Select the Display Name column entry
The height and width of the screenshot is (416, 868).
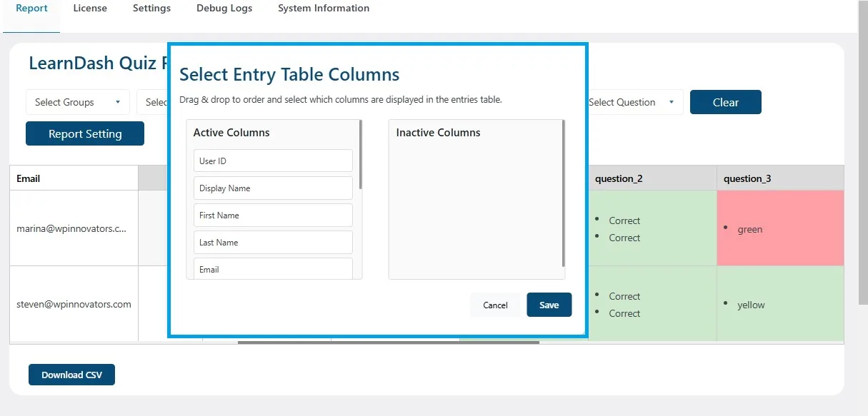point(272,188)
